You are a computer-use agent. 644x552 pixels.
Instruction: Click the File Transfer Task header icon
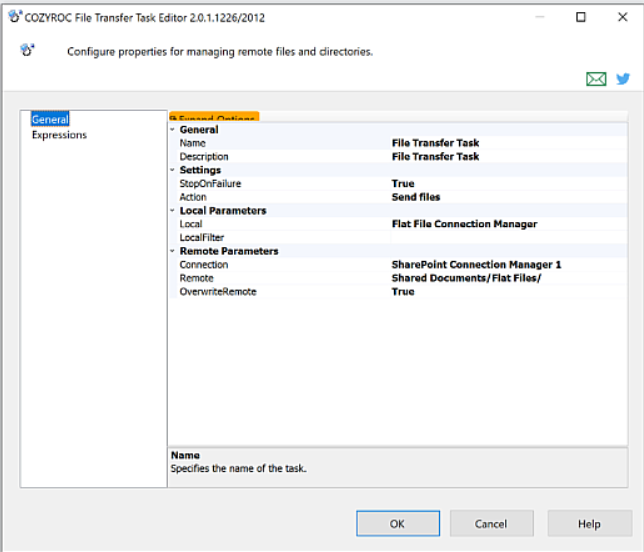[x=27, y=50]
